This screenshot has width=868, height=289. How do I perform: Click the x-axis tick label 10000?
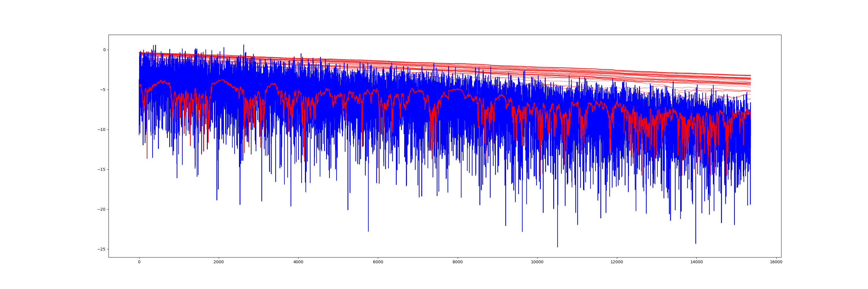pos(537,262)
